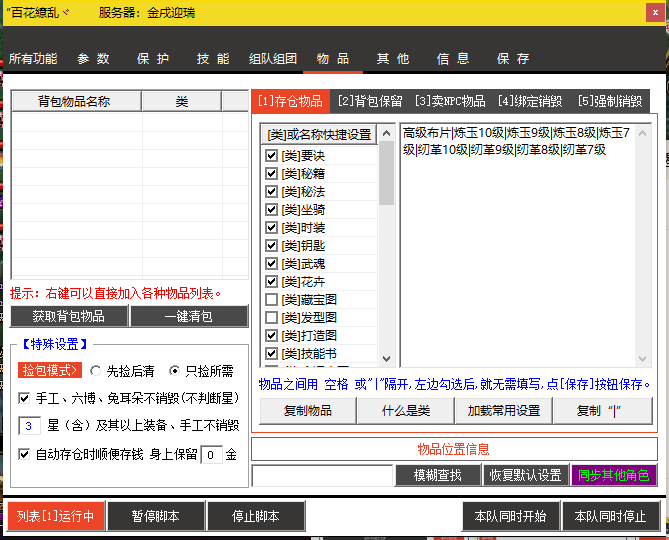
Task: Open the 其他 tab
Action: (393, 58)
